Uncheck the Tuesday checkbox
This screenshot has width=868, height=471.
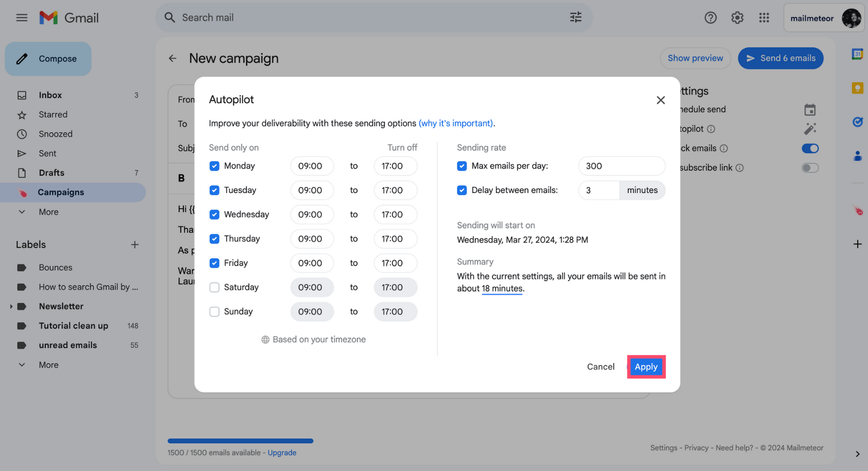pyautogui.click(x=214, y=190)
